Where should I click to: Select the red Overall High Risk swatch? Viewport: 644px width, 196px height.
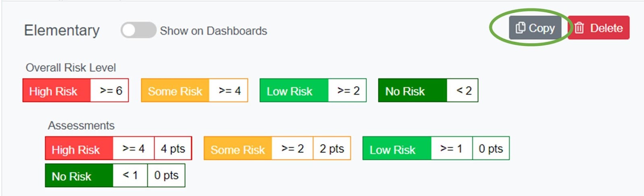coord(57,91)
